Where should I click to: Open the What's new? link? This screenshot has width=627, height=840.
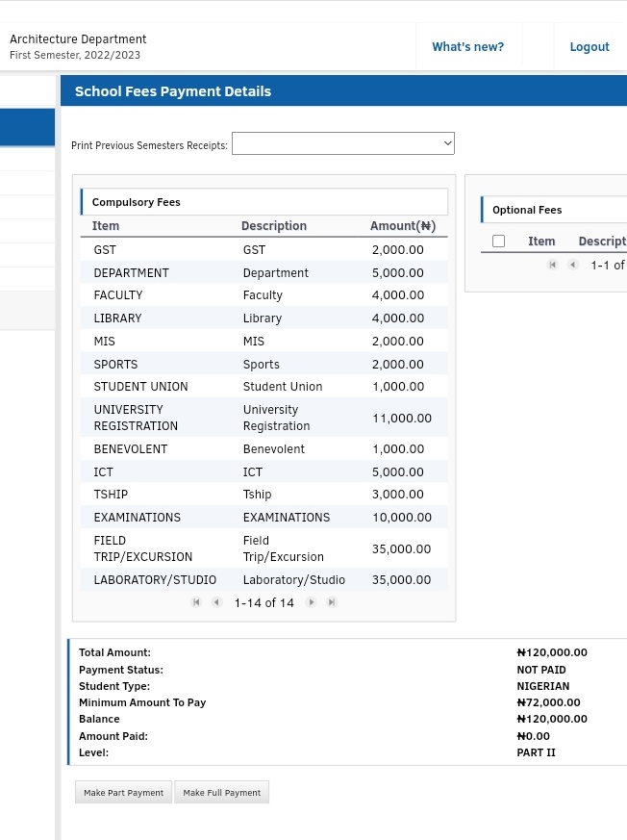click(x=468, y=46)
